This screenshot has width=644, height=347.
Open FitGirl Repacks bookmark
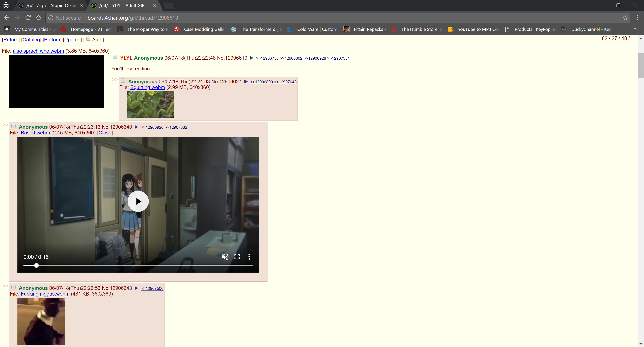[365, 29]
